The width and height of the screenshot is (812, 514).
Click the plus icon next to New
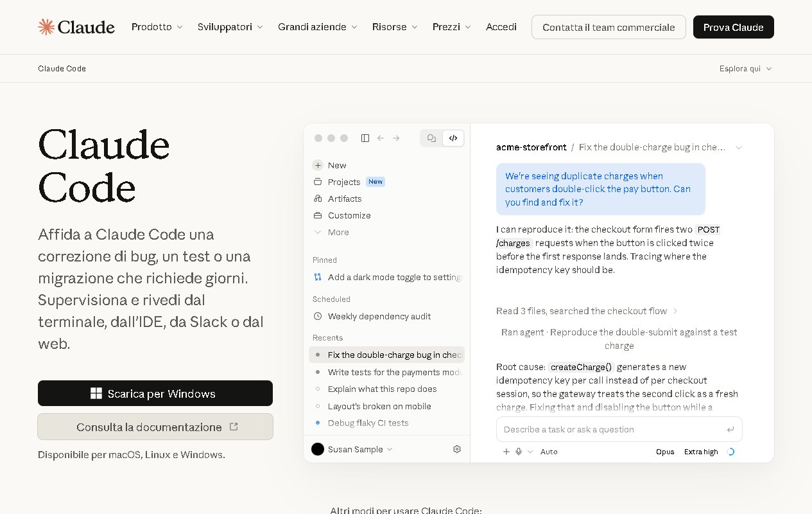[x=318, y=165]
